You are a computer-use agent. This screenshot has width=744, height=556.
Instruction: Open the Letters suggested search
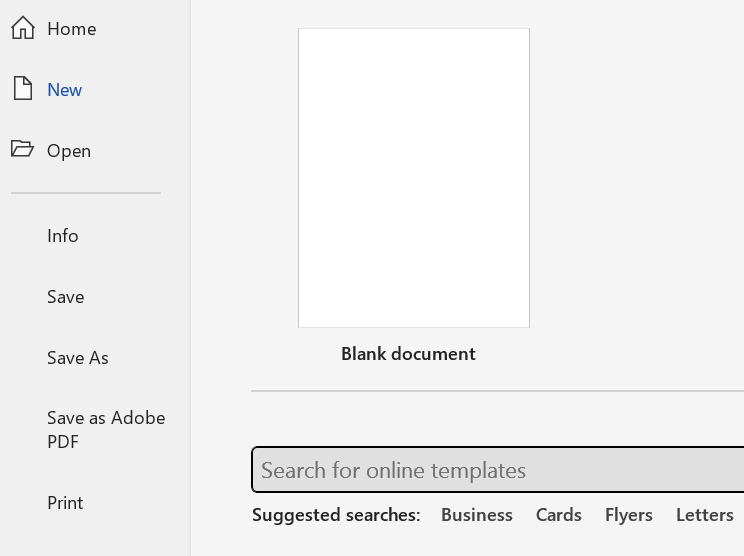click(705, 515)
